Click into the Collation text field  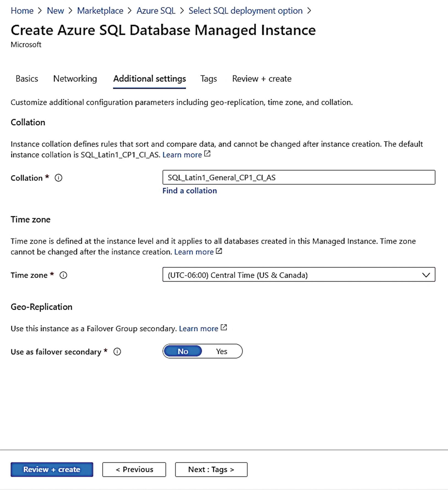299,177
